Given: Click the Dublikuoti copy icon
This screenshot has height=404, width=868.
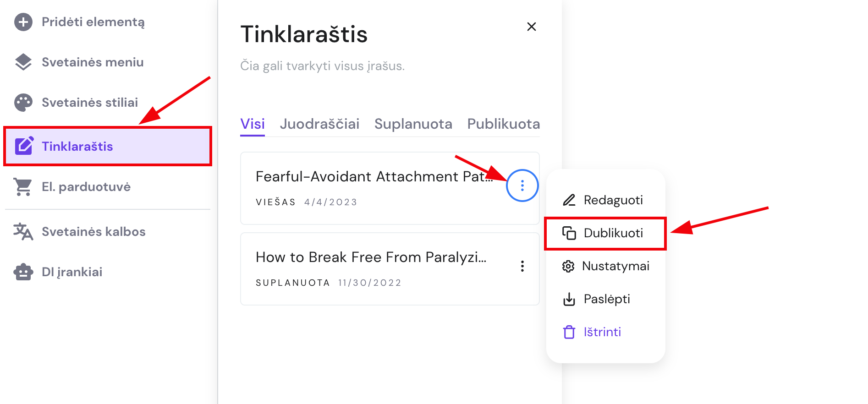Looking at the screenshot, I should pos(569,233).
